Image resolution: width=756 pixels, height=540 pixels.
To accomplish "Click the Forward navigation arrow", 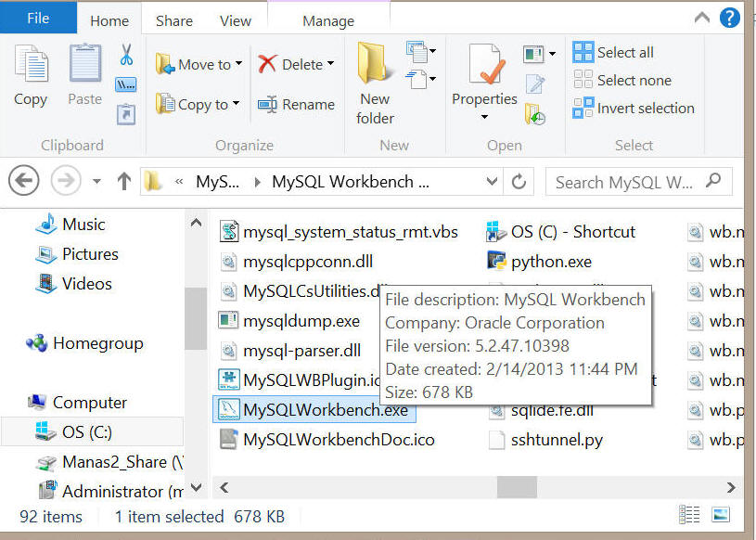I will pyautogui.click(x=66, y=181).
